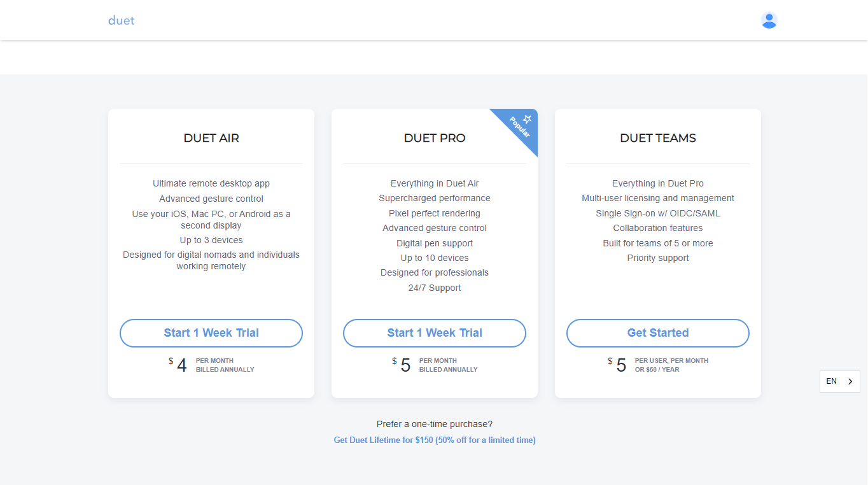The width and height of the screenshot is (868, 485).
Task: Click the $4 per month price
Action: click(211, 365)
